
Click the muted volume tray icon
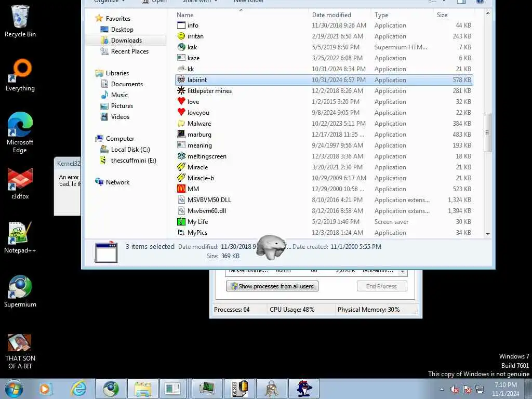(x=455, y=390)
